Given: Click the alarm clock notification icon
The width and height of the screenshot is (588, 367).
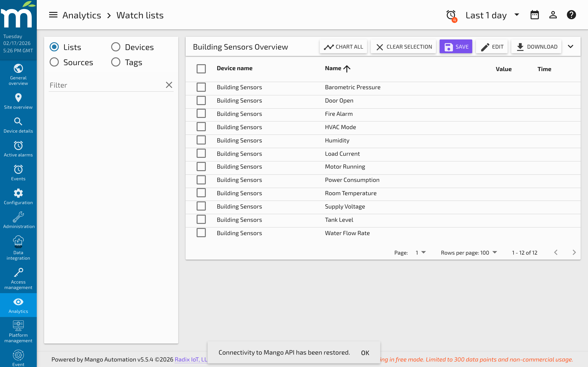Looking at the screenshot, I should point(451,14).
